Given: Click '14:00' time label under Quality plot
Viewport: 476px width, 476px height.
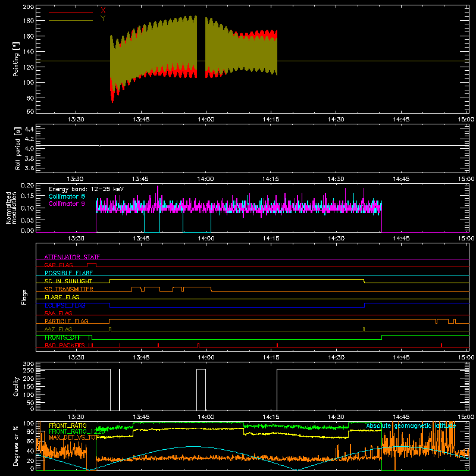Looking at the screenshot, I should click(x=206, y=417).
